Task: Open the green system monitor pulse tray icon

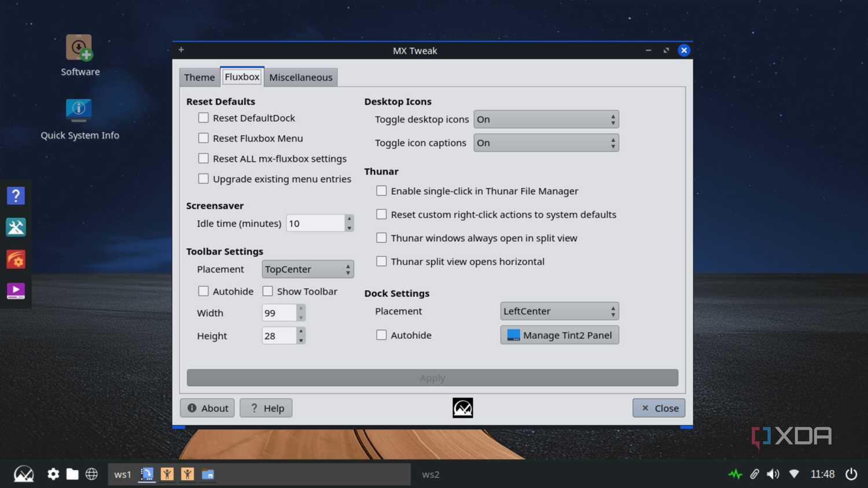Action: (x=735, y=474)
